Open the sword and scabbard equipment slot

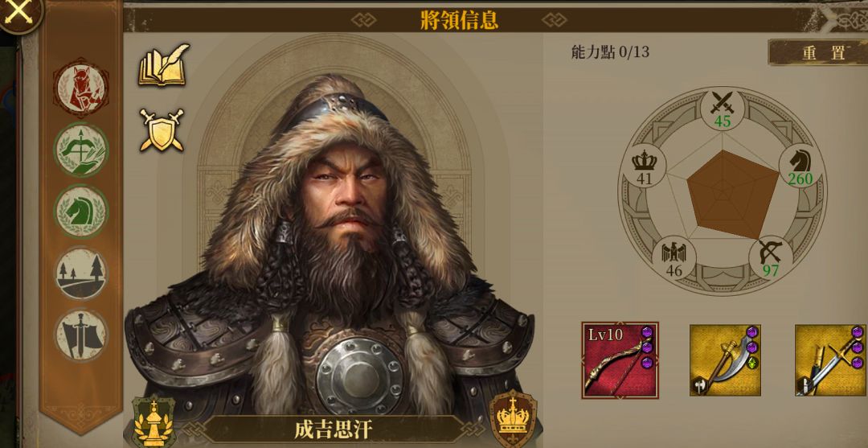coord(830,360)
